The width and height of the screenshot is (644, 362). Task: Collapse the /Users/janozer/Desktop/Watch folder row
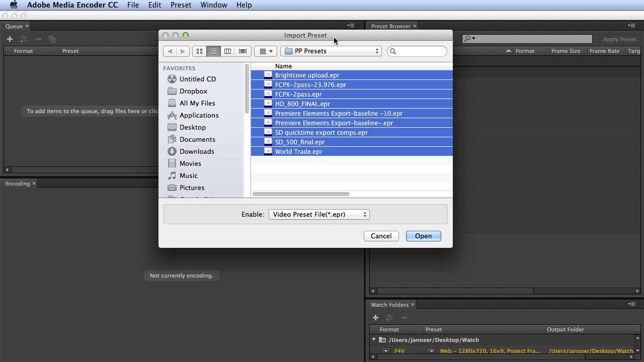pyautogui.click(x=374, y=340)
